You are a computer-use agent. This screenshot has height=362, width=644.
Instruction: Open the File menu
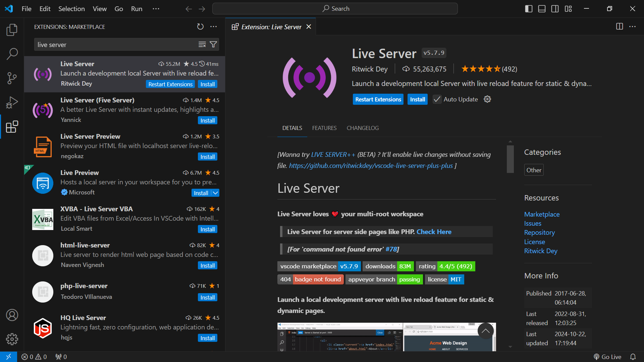point(26,9)
